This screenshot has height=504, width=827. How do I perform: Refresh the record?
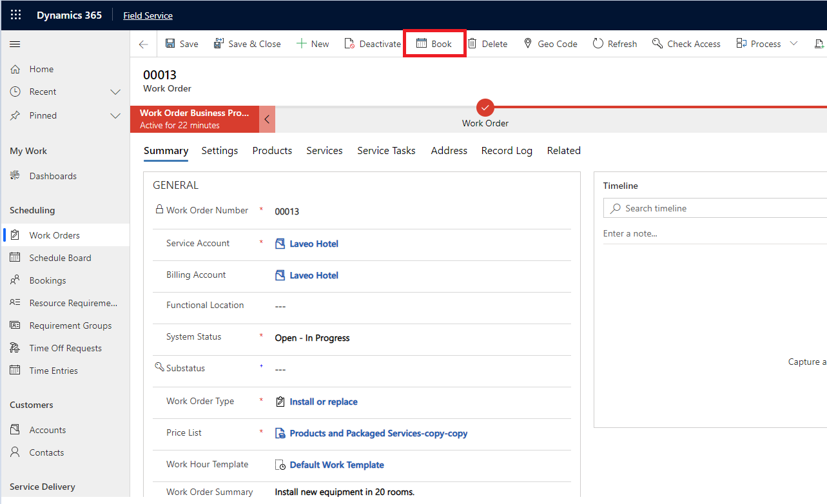[x=615, y=44]
